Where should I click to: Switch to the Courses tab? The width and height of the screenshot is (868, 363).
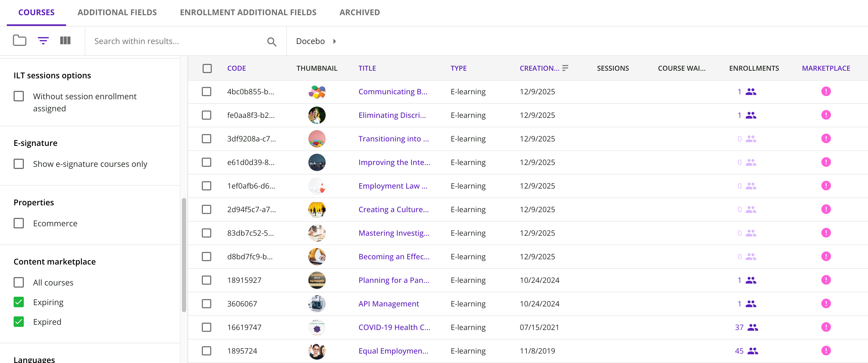coord(36,13)
